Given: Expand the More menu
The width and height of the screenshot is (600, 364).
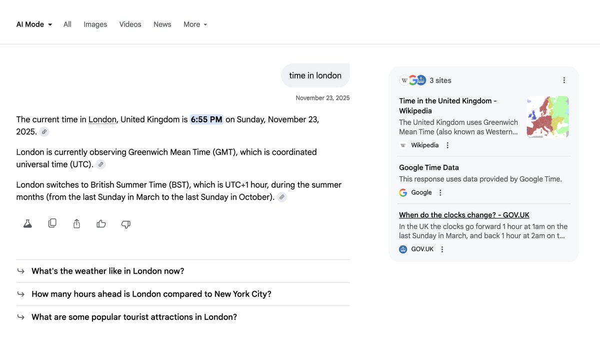Looking at the screenshot, I should pos(195,24).
